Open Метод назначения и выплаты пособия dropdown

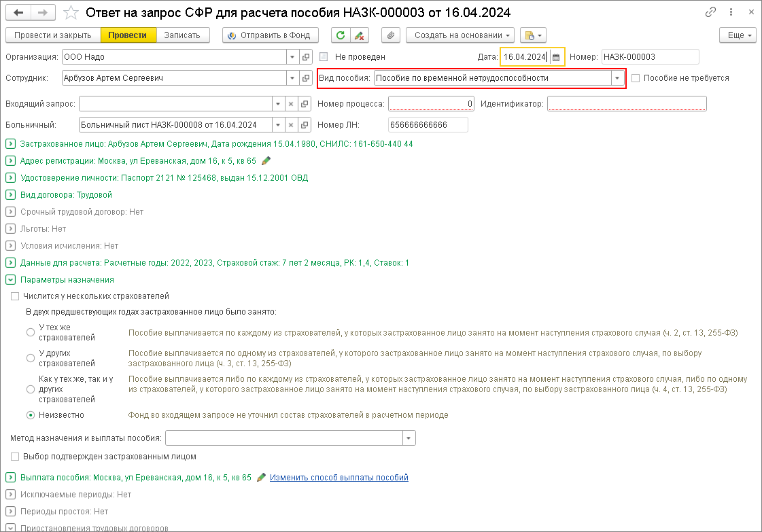409,438
